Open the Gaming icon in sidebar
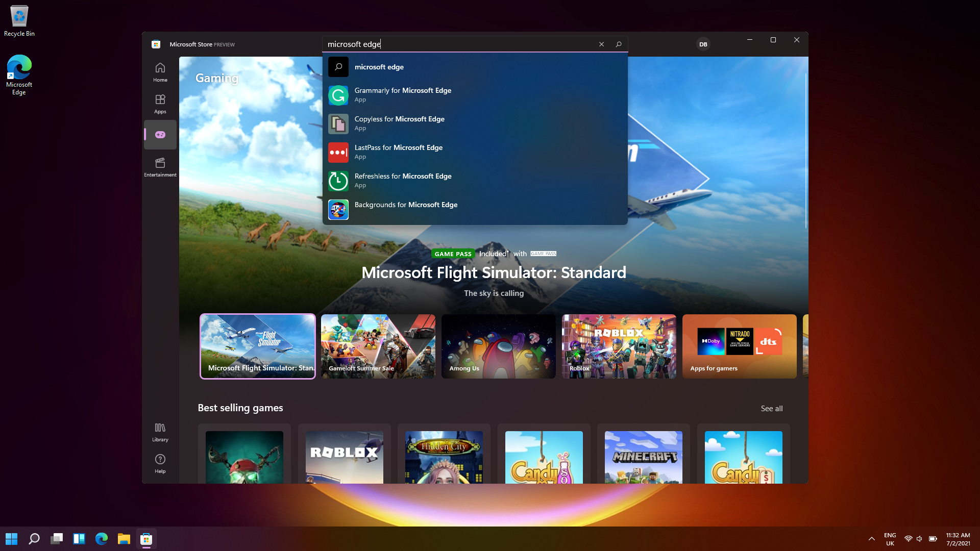The width and height of the screenshot is (980, 551). [160, 135]
